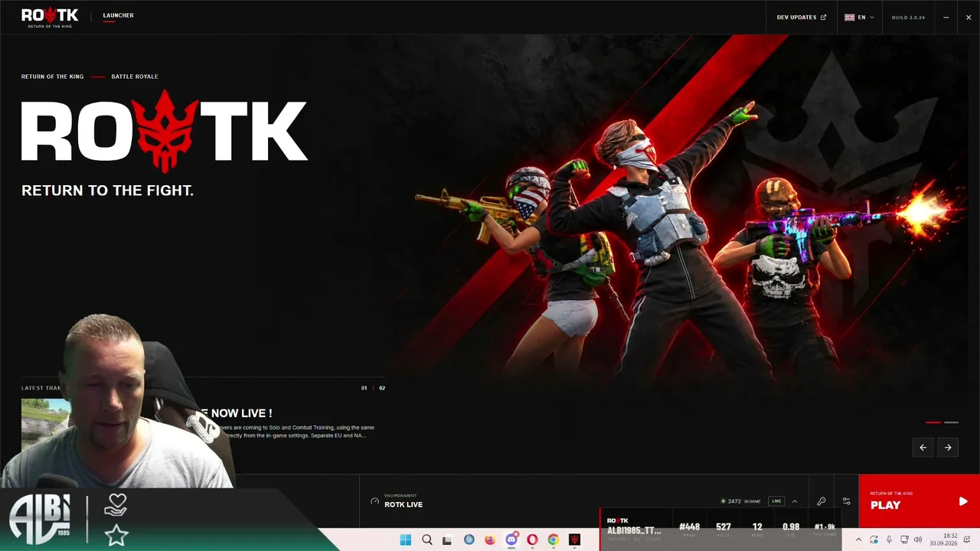Open Discord from the taskbar

511,540
